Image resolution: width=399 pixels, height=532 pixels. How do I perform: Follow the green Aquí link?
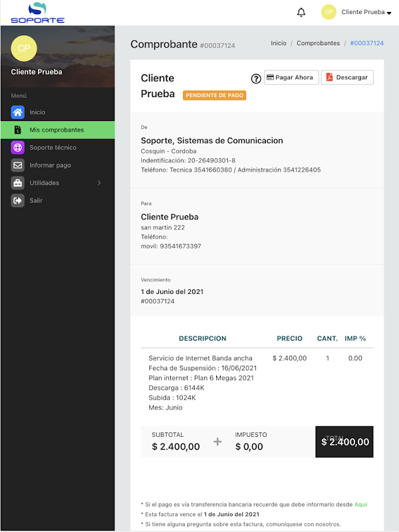(360, 505)
